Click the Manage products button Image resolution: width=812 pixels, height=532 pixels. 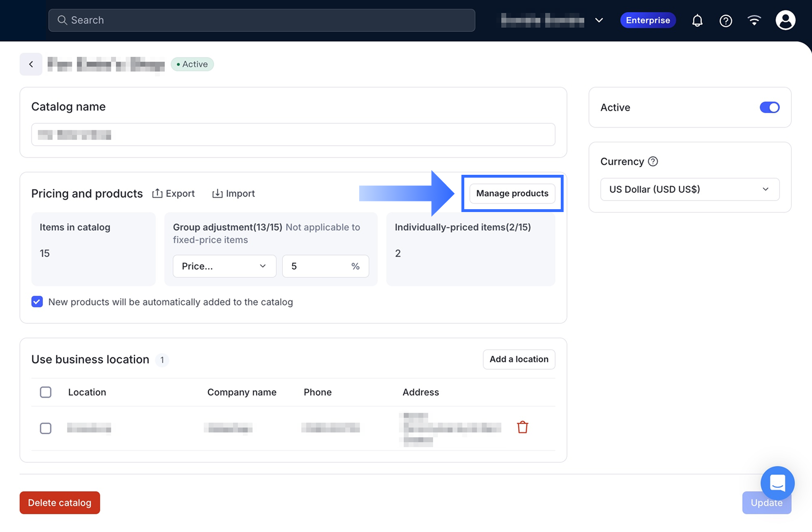pos(512,193)
